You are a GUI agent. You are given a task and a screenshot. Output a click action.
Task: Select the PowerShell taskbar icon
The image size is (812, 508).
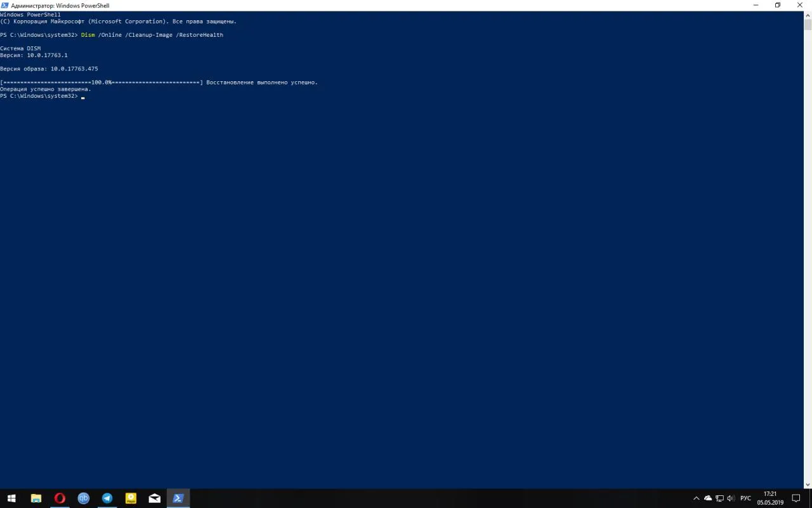(178, 498)
